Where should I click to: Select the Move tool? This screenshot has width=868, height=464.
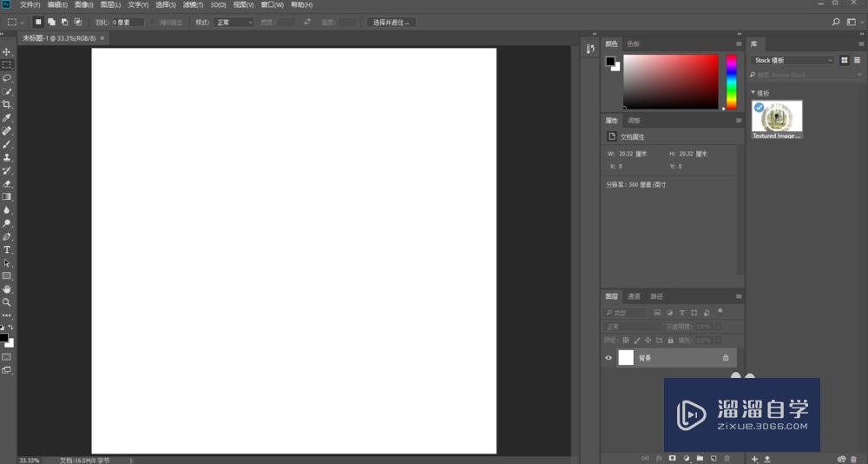pyautogui.click(x=7, y=51)
